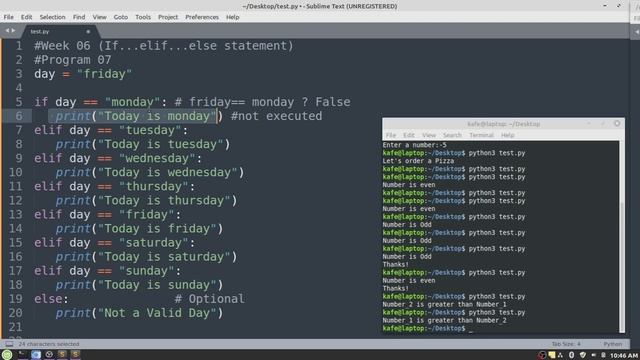Open the Help menu in Sublime Text

(233, 17)
